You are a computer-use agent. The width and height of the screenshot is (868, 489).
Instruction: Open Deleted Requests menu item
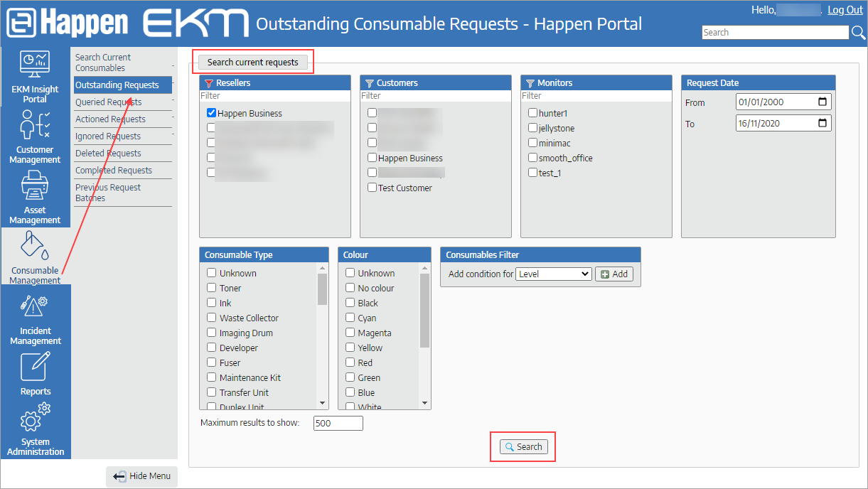123,154
